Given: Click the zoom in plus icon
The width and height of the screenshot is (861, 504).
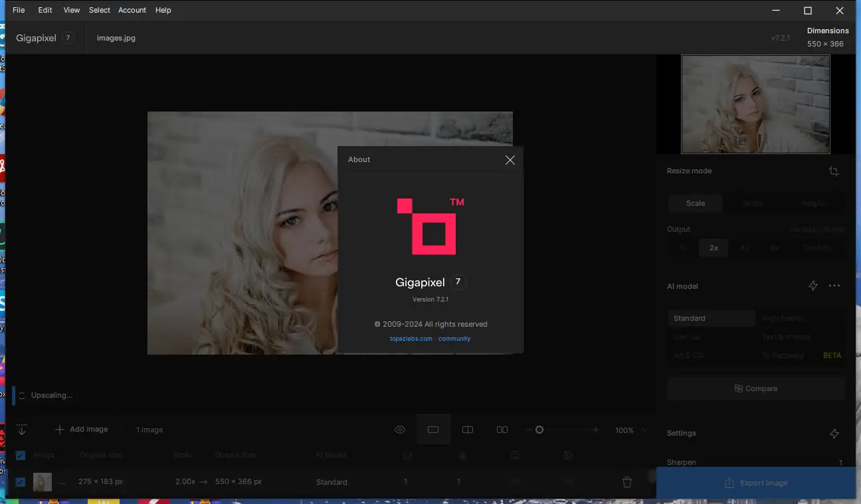Looking at the screenshot, I should point(596,430).
